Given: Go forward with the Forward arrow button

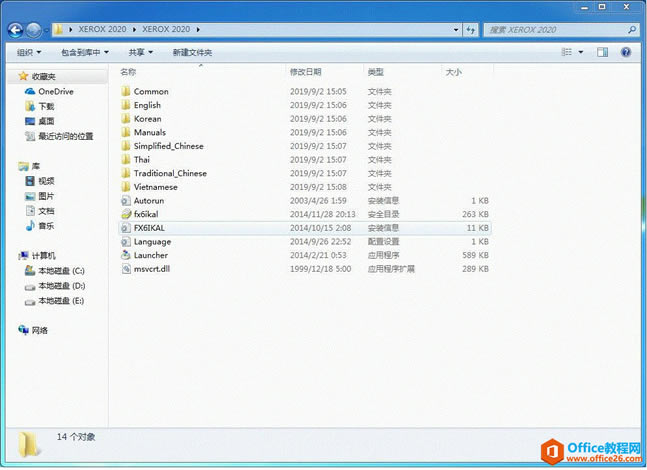Looking at the screenshot, I should pos(33,30).
